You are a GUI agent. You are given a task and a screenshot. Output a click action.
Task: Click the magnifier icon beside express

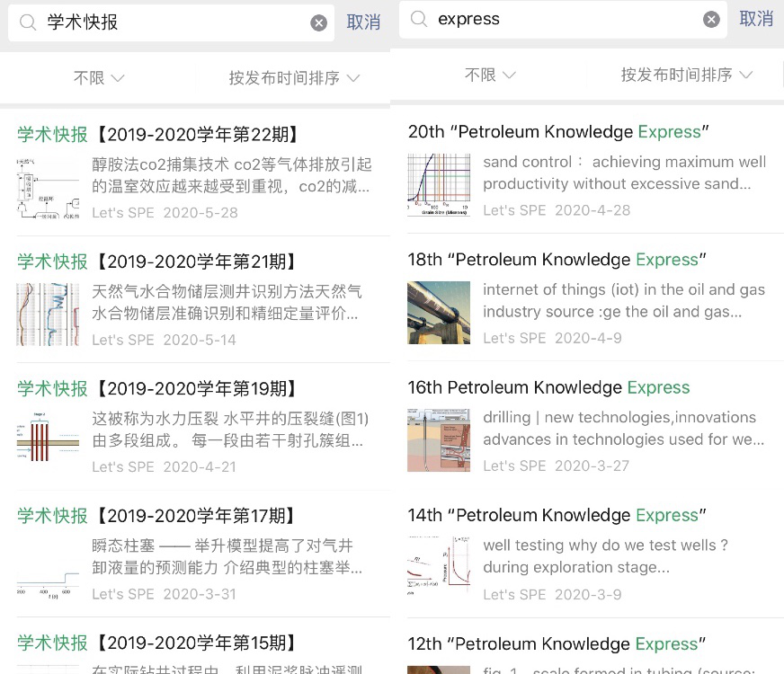(x=416, y=18)
